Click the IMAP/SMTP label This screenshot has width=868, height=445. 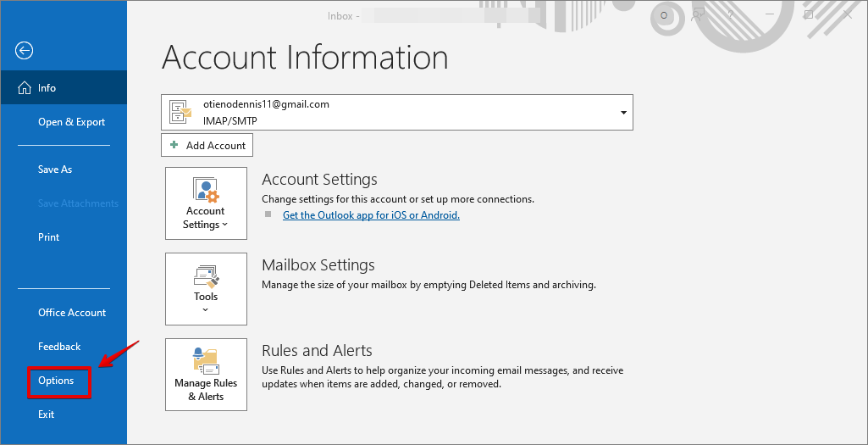[x=229, y=120]
